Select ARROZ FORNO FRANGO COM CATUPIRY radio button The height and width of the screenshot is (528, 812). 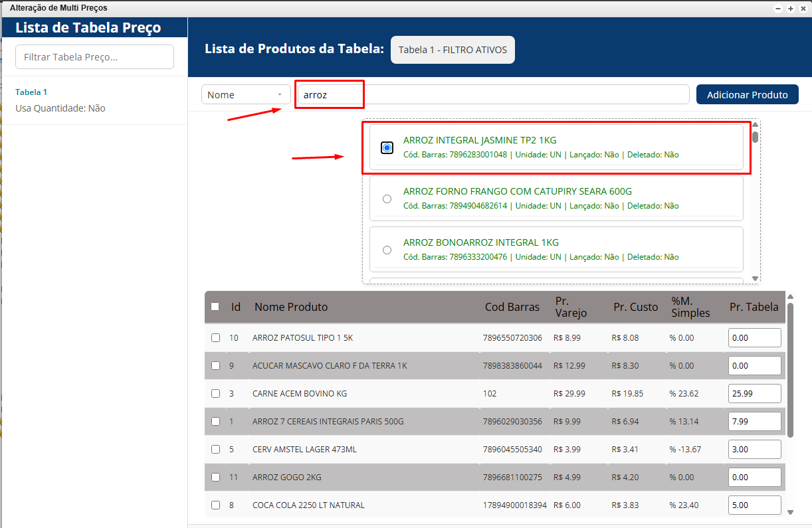tap(387, 199)
